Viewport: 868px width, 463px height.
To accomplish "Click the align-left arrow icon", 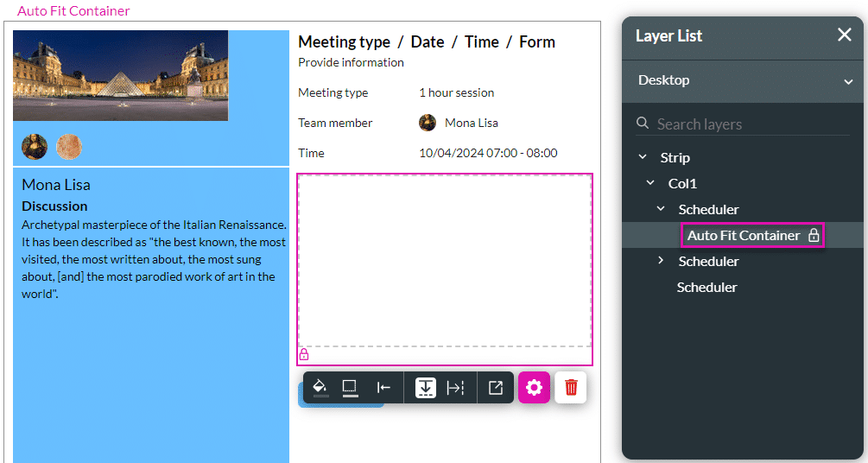I will (x=383, y=388).
